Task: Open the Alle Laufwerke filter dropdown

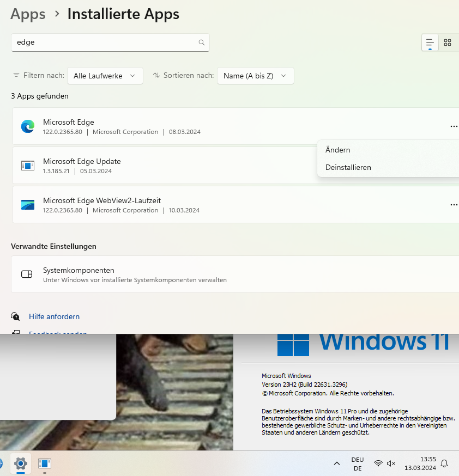Action: pyautogui.click(x=105, y=76)
